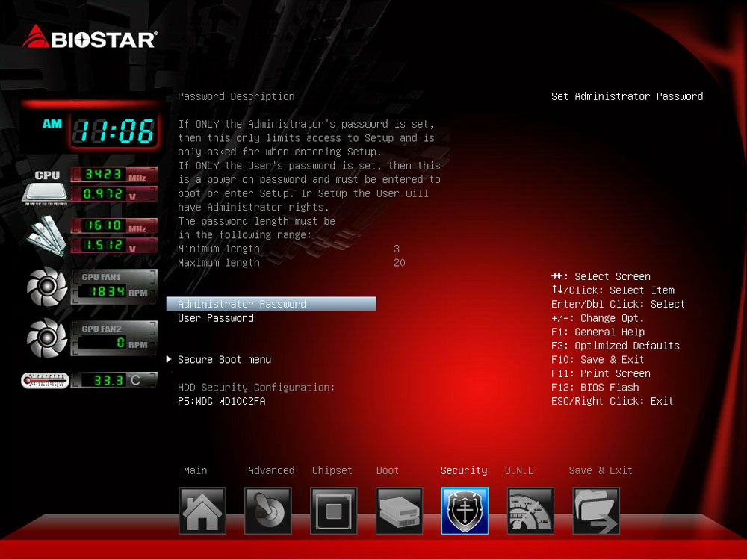The width and height of the screenshot is (747, 560).
Task: Click the temperature thermometer icon
Action: (x=45, y=381)
